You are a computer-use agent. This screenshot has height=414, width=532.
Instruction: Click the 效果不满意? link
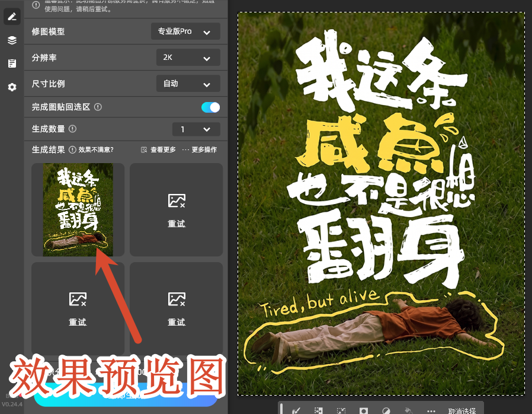(96, 150)
